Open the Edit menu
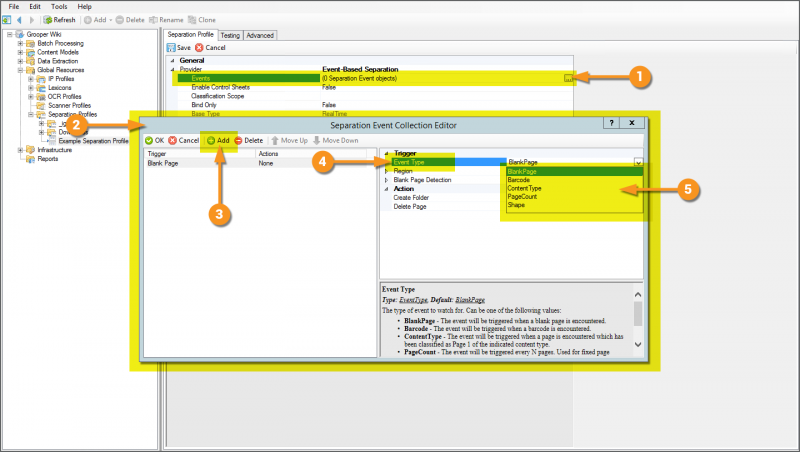Screen dimensions: 800x452 coord(35,7)
